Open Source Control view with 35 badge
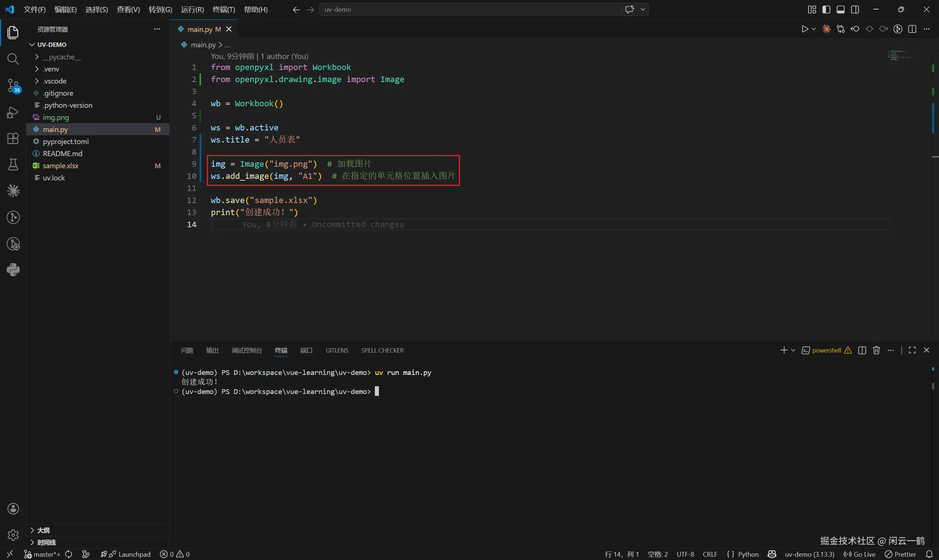The image size is (939, 560). click(x=13, y=86)
